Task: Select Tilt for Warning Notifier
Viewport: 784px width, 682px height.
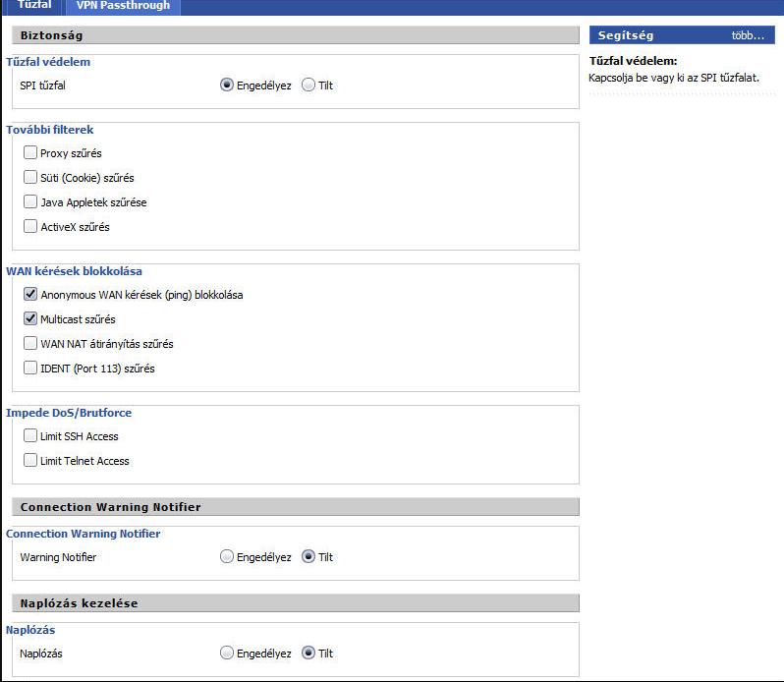Action: pyautogui.click(x=308, y=556)
